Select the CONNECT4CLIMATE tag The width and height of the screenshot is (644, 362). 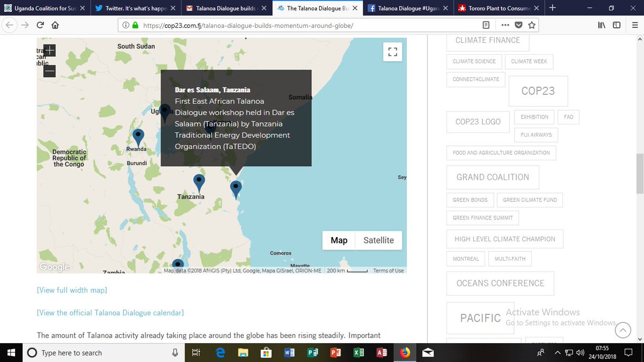(x=475, y=79)
